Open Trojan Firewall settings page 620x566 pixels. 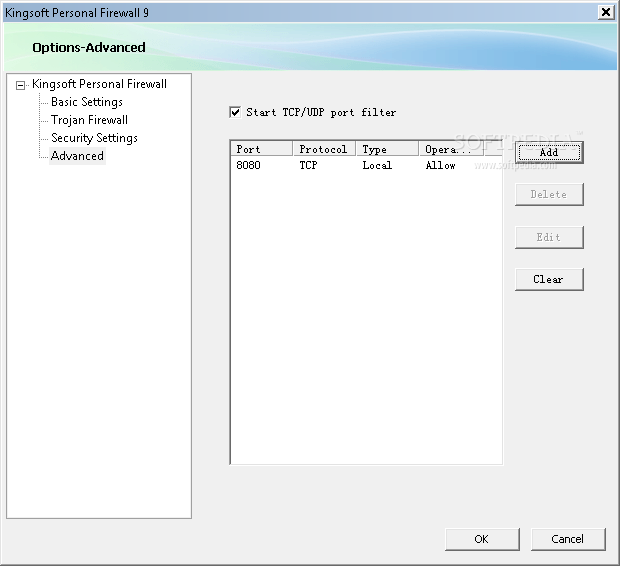click(x=89, y=120)
